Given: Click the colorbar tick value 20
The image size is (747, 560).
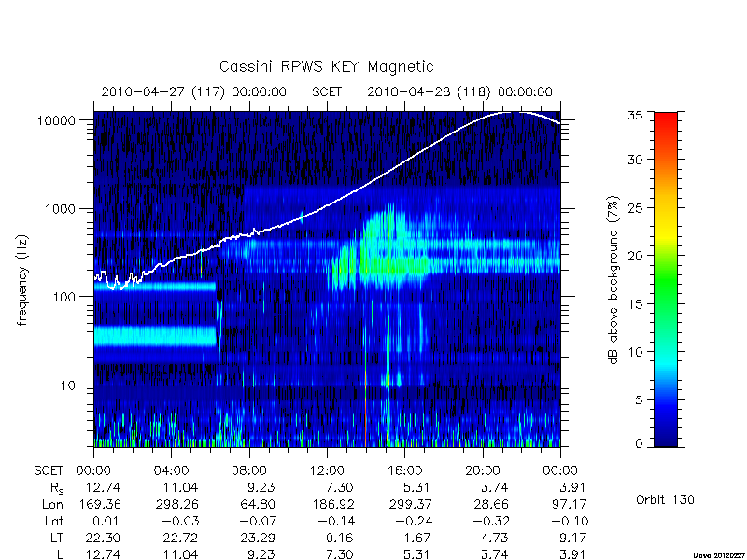Looking at the screenshot, I should [x=635, y=256].
